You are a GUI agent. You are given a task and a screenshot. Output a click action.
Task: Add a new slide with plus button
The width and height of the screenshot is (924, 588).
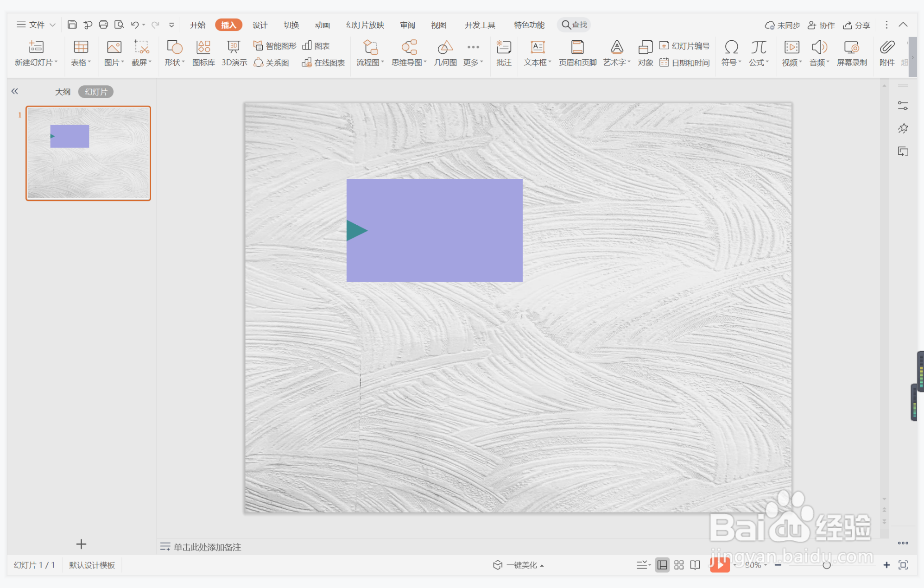81,544
